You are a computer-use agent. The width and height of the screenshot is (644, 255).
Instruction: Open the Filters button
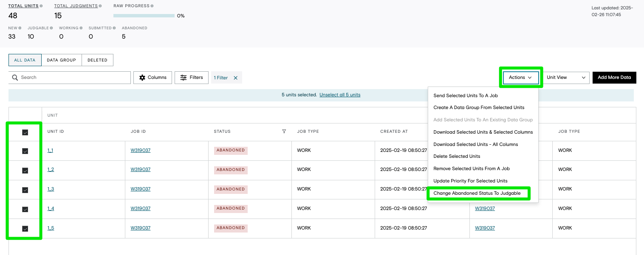coord(192,77)
